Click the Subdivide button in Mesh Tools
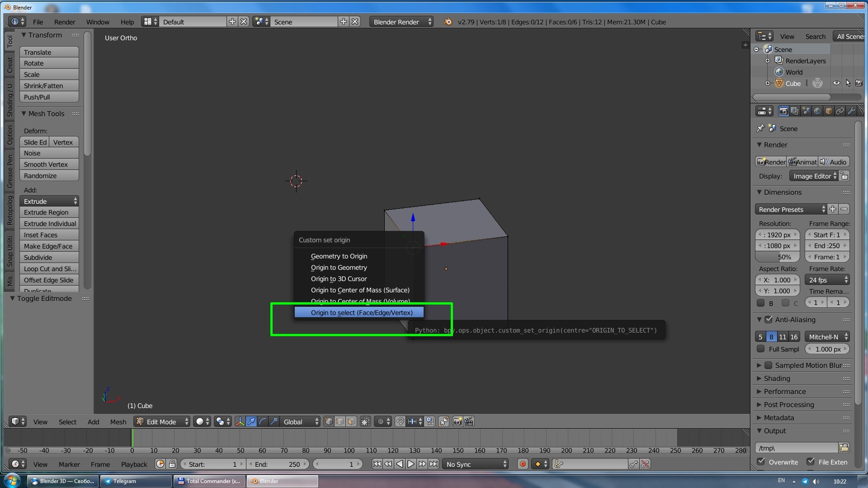 [x=49, y=258]
